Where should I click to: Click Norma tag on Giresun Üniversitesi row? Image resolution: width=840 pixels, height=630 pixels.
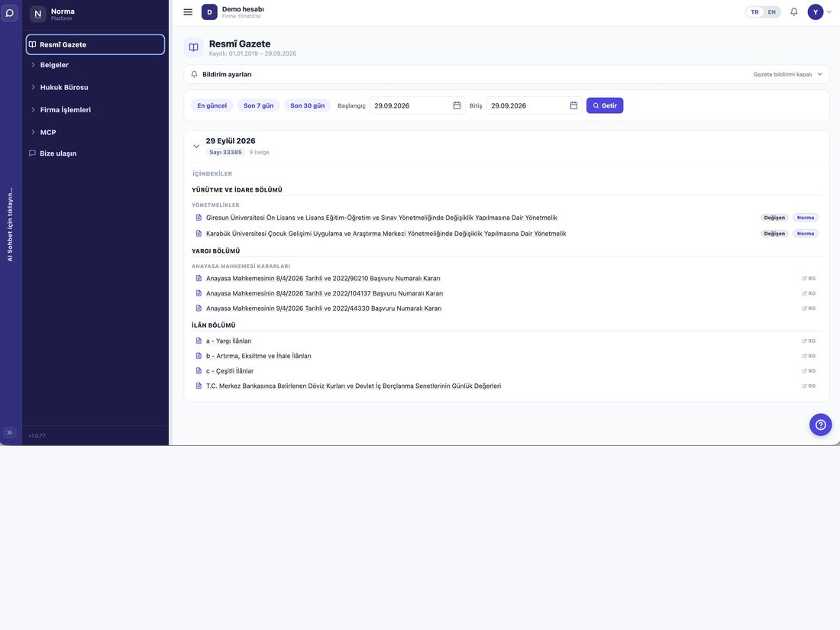(805, 218)
